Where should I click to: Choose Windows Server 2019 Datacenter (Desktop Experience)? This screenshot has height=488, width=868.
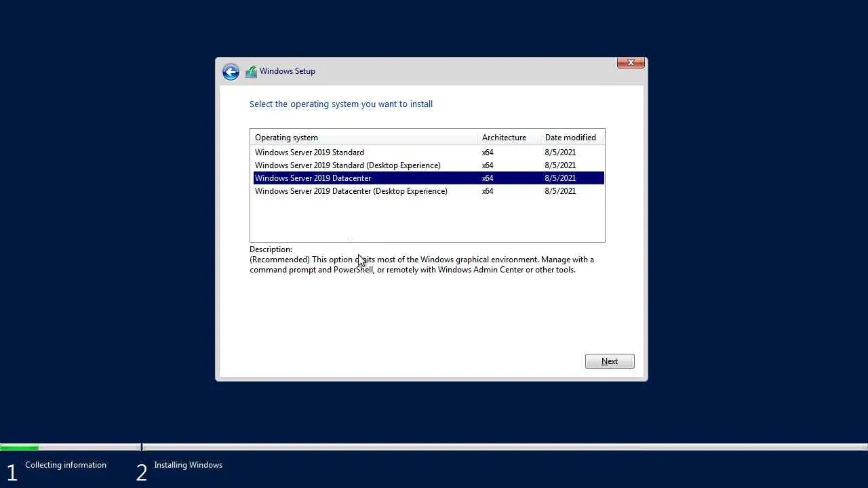[428, 191]
